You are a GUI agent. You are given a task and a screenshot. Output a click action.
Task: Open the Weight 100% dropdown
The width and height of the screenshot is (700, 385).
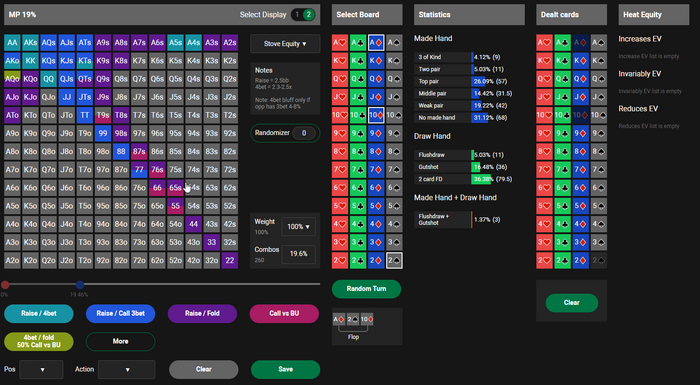(x=298, y=226)
